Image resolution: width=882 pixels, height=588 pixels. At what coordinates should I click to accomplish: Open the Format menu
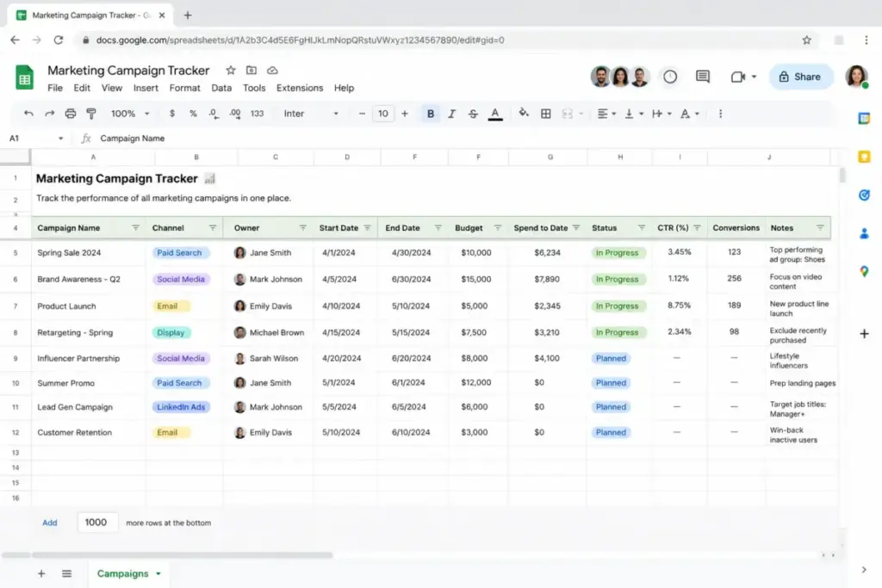(x=184, y=88)
